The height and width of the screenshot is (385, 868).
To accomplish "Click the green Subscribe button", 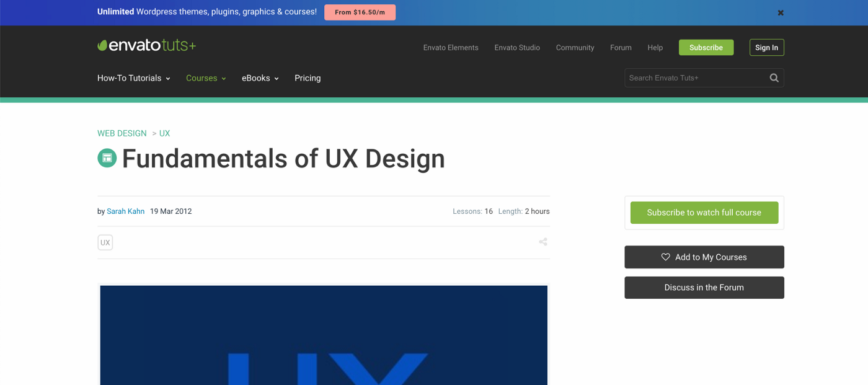I will (706, 48).
